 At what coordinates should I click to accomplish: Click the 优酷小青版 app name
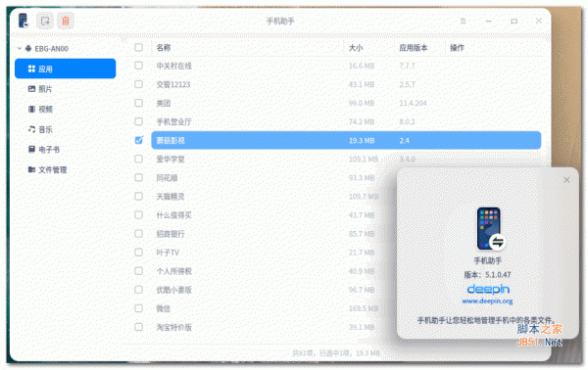pos(174,290)
